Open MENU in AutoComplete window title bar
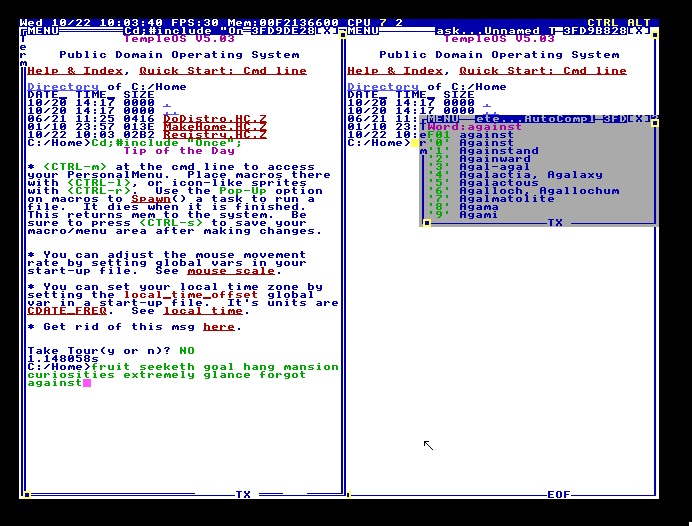The width and height of the screenshot is (692, 526). (443, 119)
